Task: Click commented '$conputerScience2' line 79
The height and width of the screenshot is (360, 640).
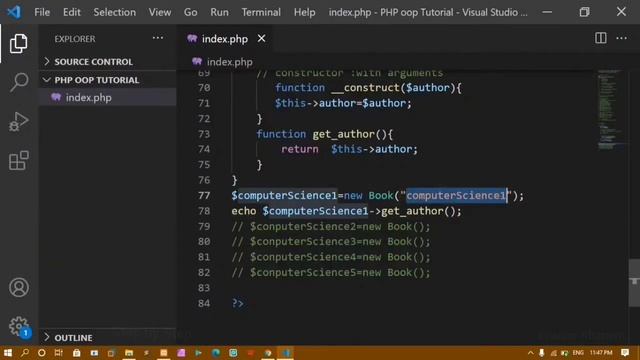Action: [x=303, y=227]
